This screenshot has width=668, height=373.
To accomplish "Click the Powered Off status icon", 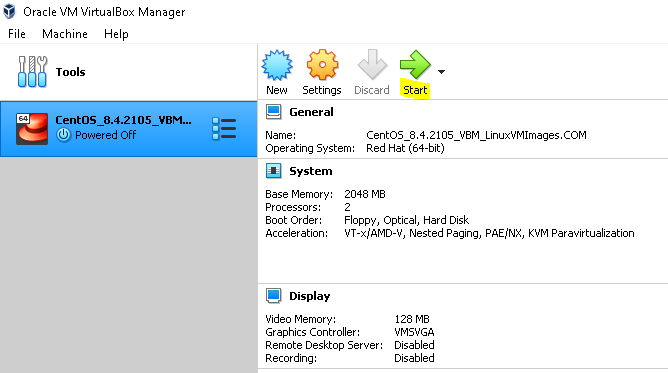I will (63, 135).
